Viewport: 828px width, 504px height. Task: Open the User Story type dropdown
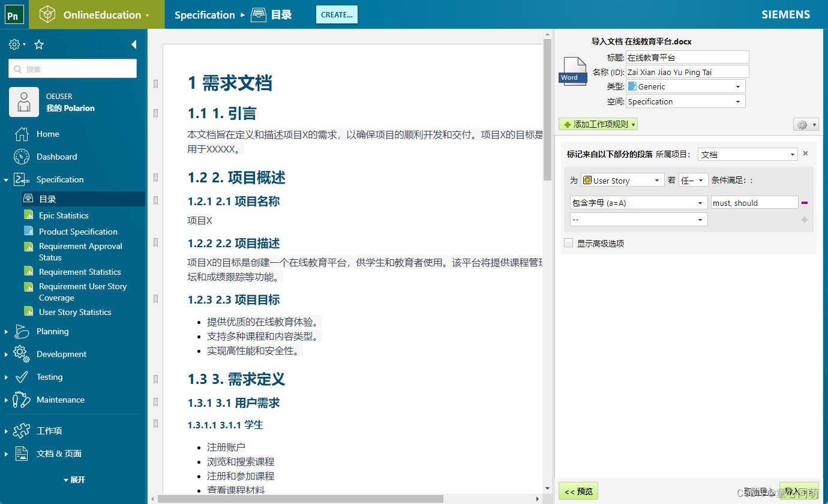[x=622, y=180]
